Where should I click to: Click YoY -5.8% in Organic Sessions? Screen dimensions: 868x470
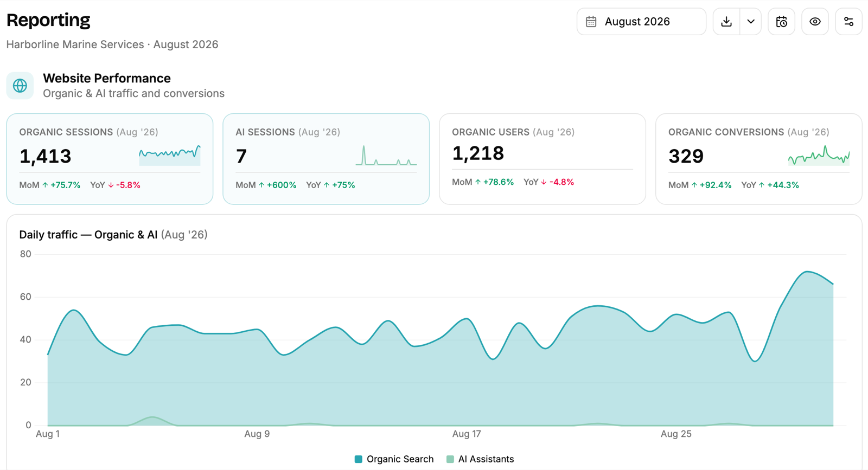pyautogui.click(x=115, y=185)
